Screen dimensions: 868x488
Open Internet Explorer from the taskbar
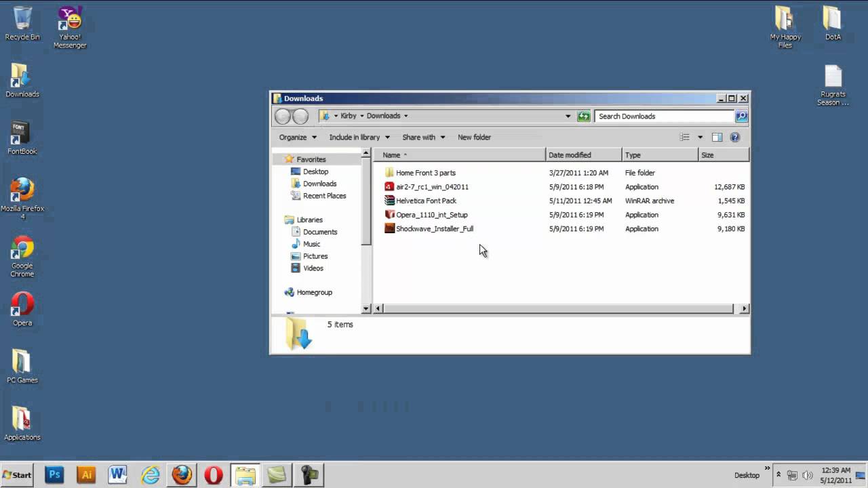tap(150, 475)
